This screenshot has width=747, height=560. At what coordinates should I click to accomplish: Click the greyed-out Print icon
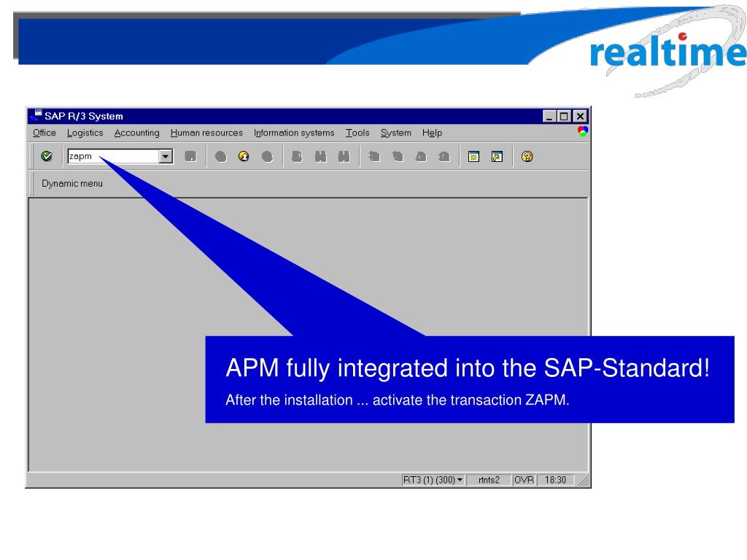pyautogui.click(x=298, y=156)
